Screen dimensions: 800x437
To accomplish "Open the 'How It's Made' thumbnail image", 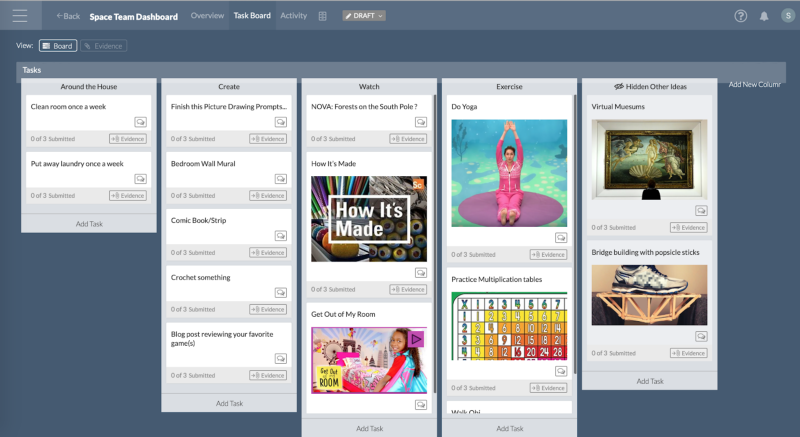I will click(x=367, y=219).
